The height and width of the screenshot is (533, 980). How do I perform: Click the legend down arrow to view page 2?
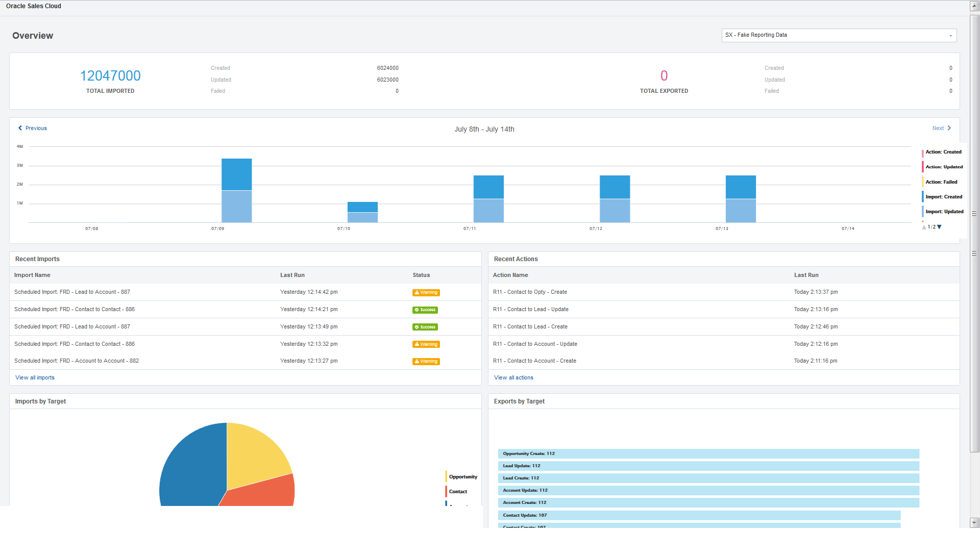[x=938, y=227]
